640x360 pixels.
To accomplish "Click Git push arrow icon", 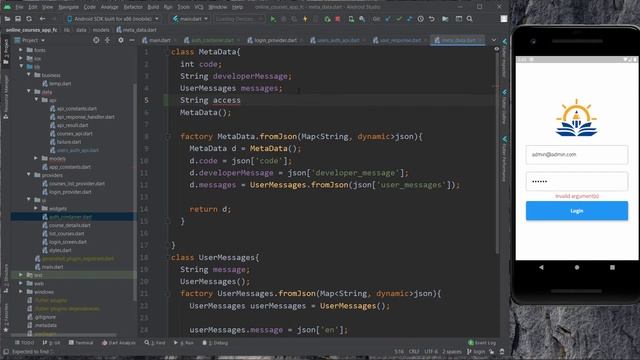I will (409, 19).
